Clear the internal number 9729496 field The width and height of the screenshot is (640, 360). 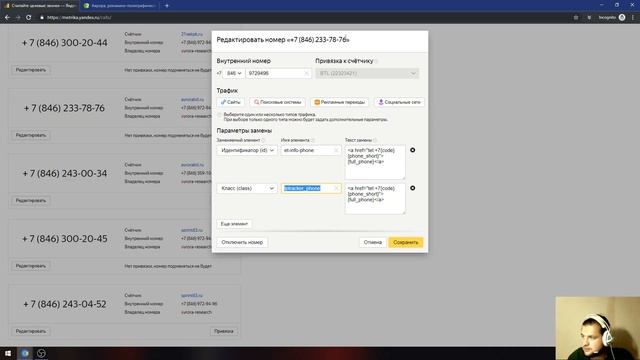coord(306,73)
